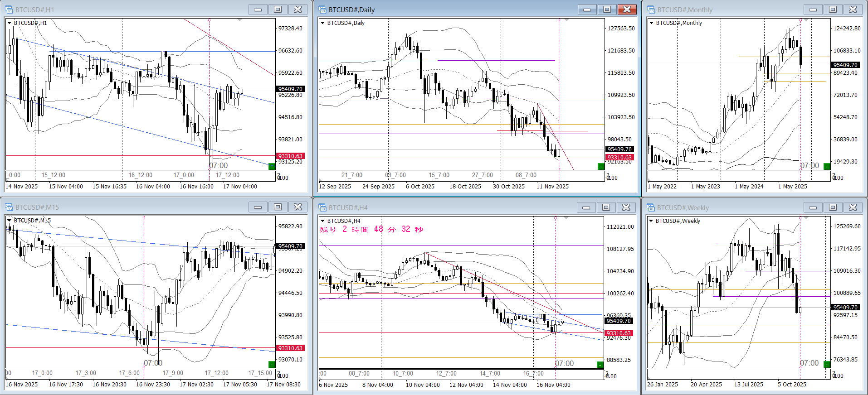This screenshot has width=868, height=395.
Task: Click the gray chart shift marker on H1 chart
Action: 239,20
